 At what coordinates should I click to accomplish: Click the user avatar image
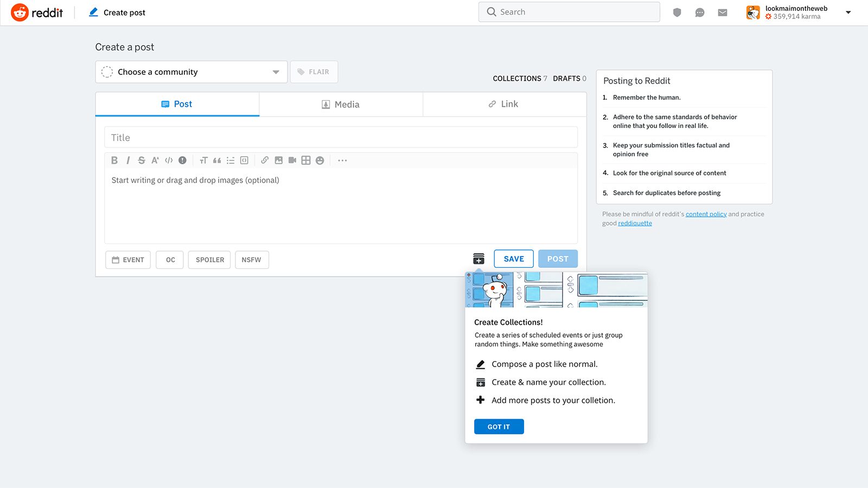[x=753, y=12]
